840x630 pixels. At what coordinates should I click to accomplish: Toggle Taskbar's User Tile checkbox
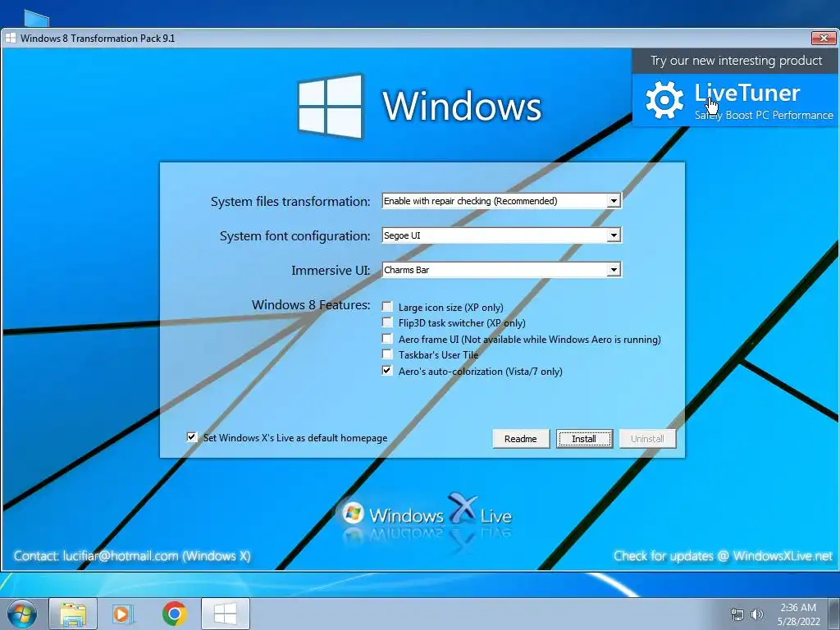(x=387, y=354)
